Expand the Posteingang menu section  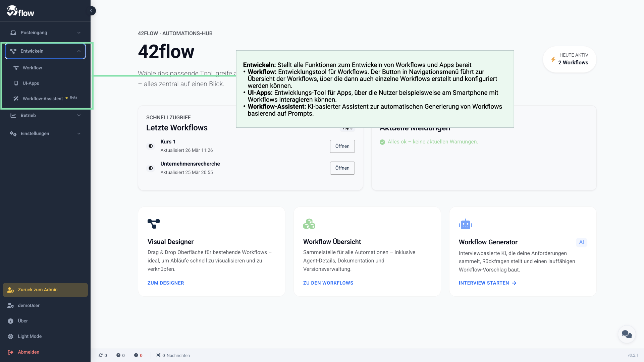[45, 33]
